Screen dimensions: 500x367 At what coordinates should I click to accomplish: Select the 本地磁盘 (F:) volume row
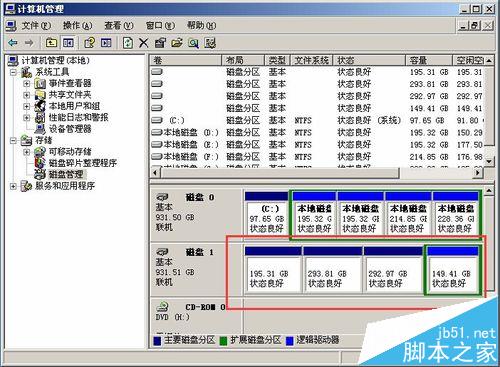point(317,157)
